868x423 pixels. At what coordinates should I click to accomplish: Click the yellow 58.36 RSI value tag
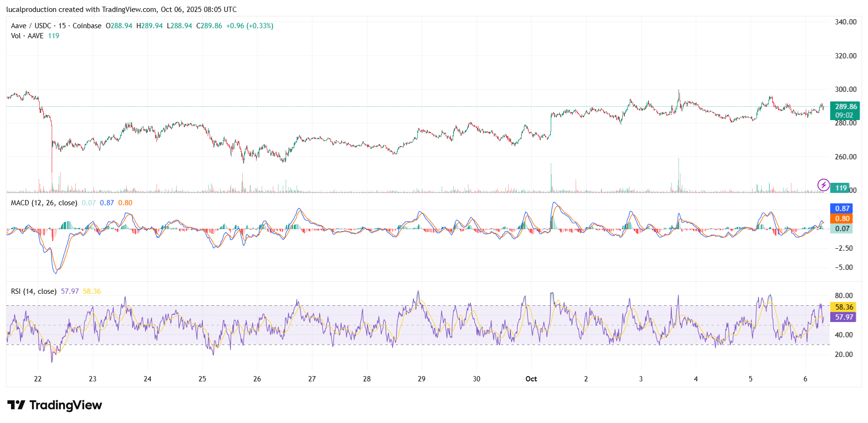point(844,307)
